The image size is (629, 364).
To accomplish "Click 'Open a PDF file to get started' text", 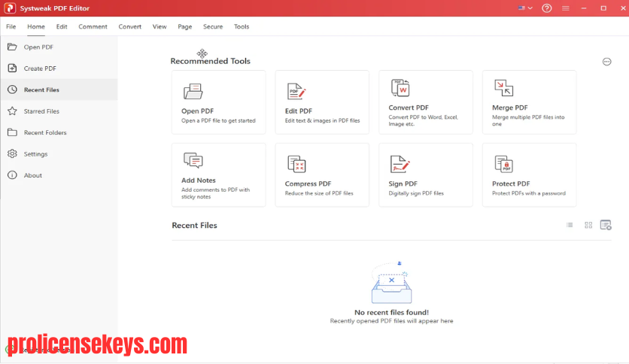I will (218, 120).
